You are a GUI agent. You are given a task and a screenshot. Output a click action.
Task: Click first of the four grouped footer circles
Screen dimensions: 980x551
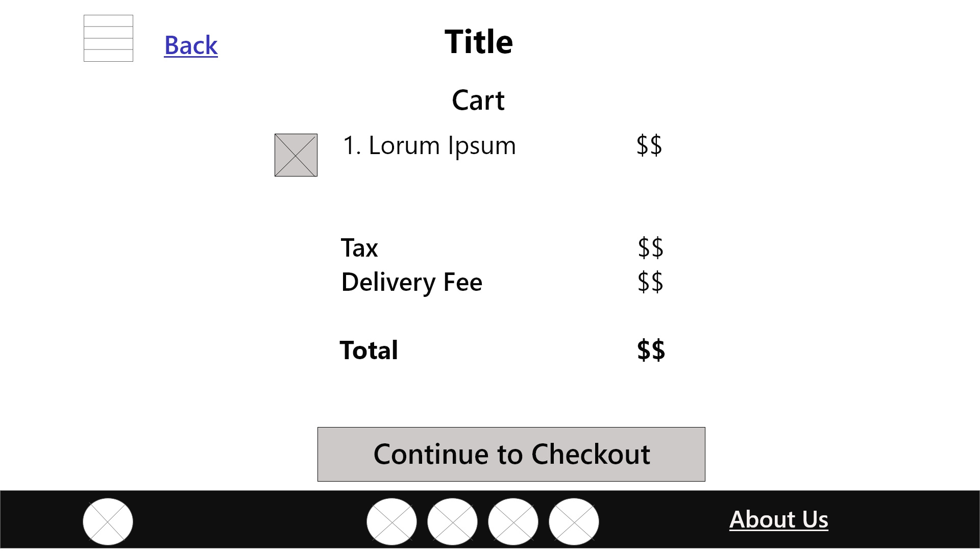[x=391, y=521]
